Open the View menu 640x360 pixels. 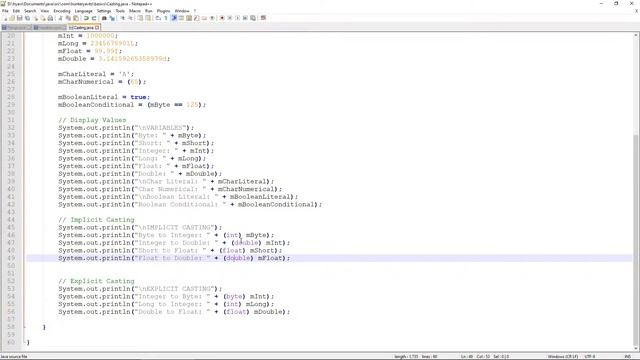click(45, 11)
